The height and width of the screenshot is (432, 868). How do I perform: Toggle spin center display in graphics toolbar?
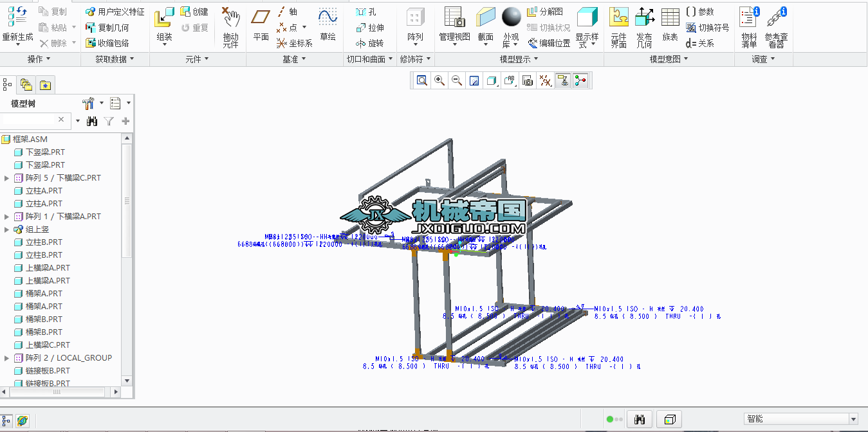click(580, 80)
